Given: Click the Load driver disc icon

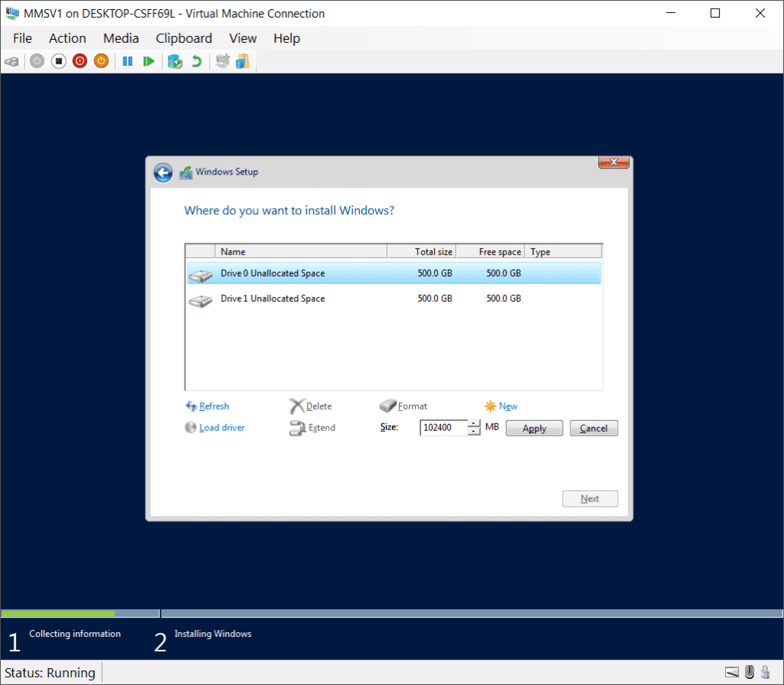Looking at the screenshot, I should (191, 428).
